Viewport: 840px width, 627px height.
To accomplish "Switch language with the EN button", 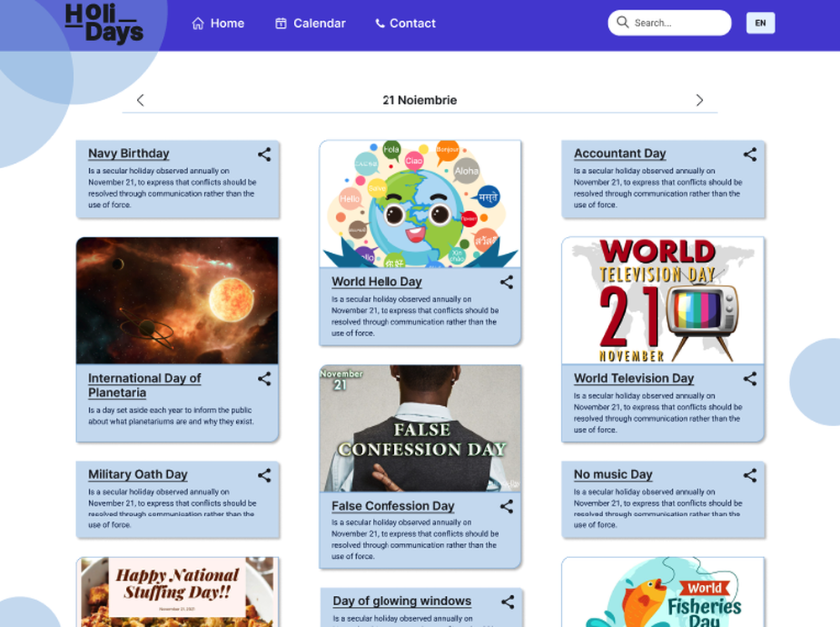I will 760,23.
